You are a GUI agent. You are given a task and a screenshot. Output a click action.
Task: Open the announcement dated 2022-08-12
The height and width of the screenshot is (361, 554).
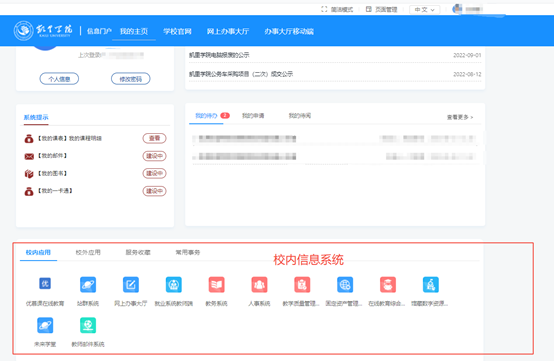tap(335, 74)
